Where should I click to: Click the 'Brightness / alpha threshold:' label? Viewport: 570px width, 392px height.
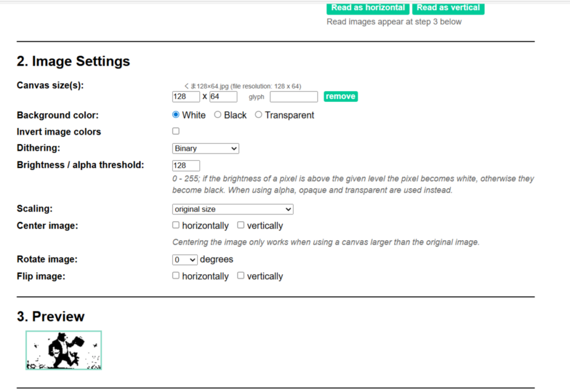(x=80, y=165)
